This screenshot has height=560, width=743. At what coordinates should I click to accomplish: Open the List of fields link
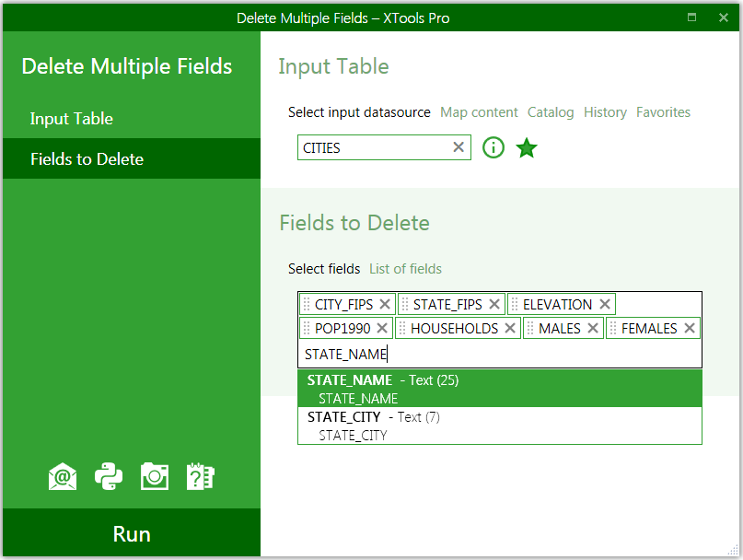coord(405,269)
